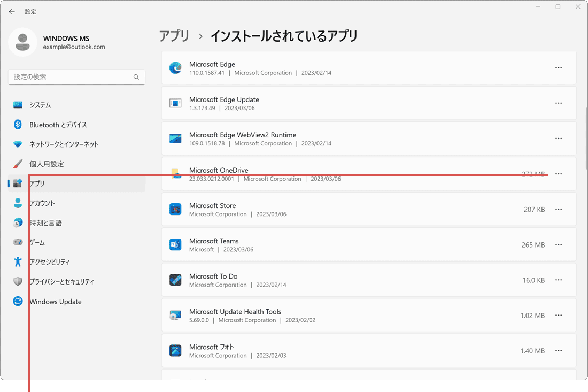Click the Edge WebView2 Runtime icon

[x=175, y=139]
